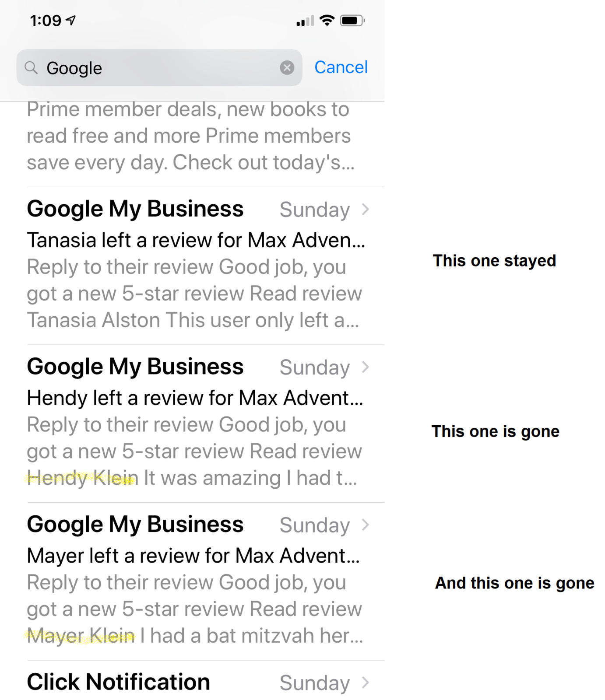
Task: Tap the cellular signal bars icon
Action: pos(305,21)
